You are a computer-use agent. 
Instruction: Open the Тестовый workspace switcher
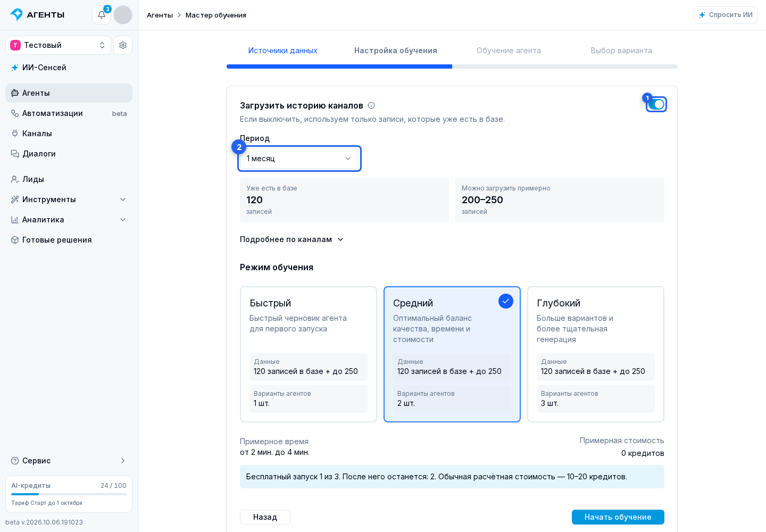(x=59, y=45)
